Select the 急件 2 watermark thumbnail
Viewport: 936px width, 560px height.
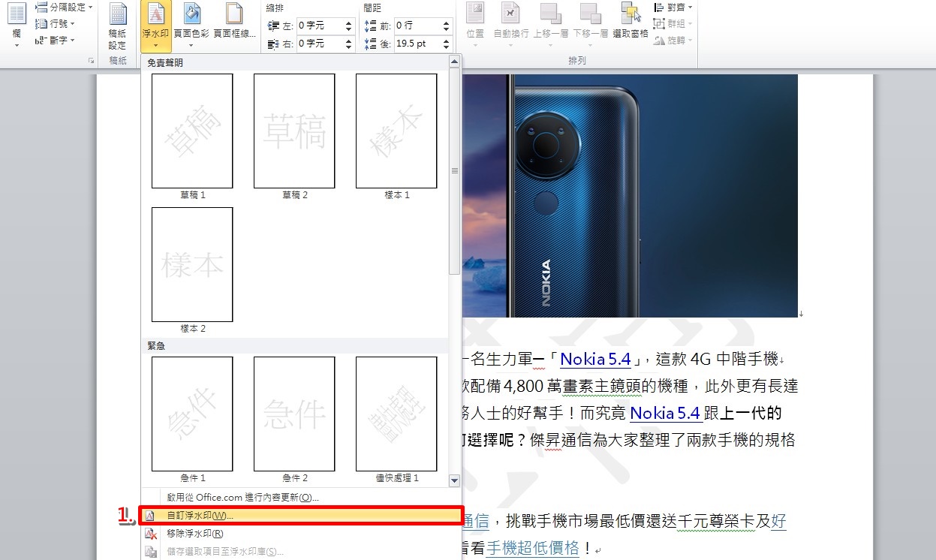tap(294, 414)
